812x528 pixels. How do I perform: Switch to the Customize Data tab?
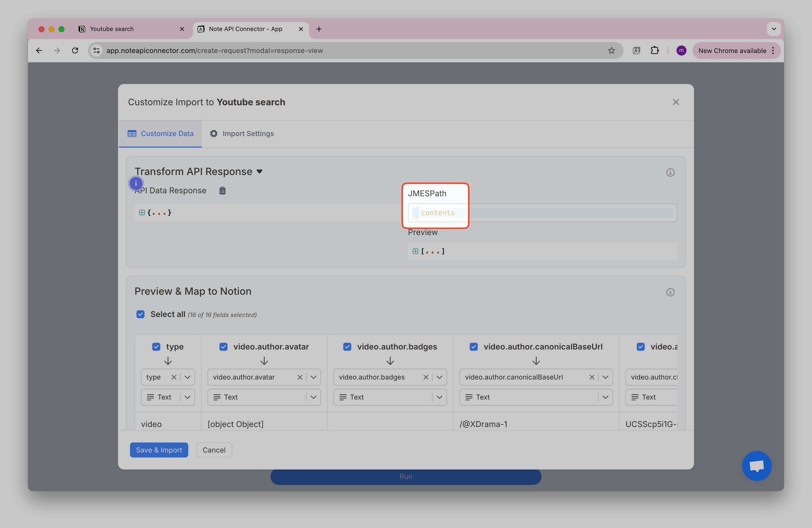tap(160, 134)
